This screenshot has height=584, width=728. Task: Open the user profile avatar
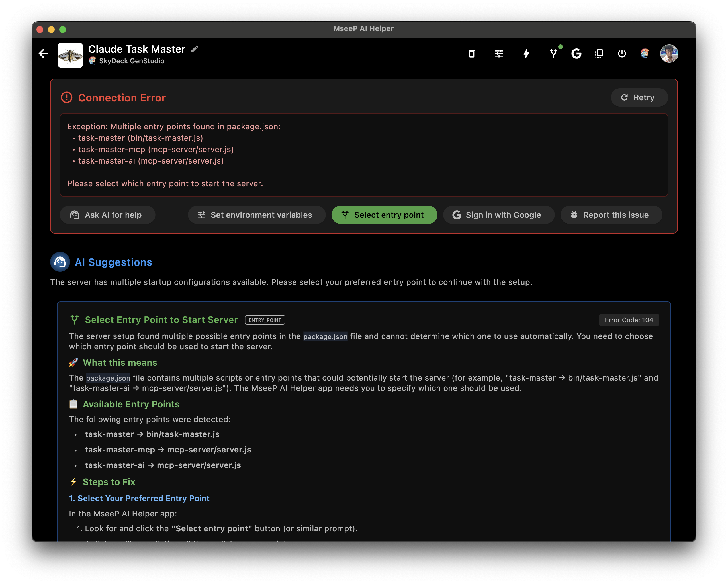pyautogui.click(x=669, y=54)
